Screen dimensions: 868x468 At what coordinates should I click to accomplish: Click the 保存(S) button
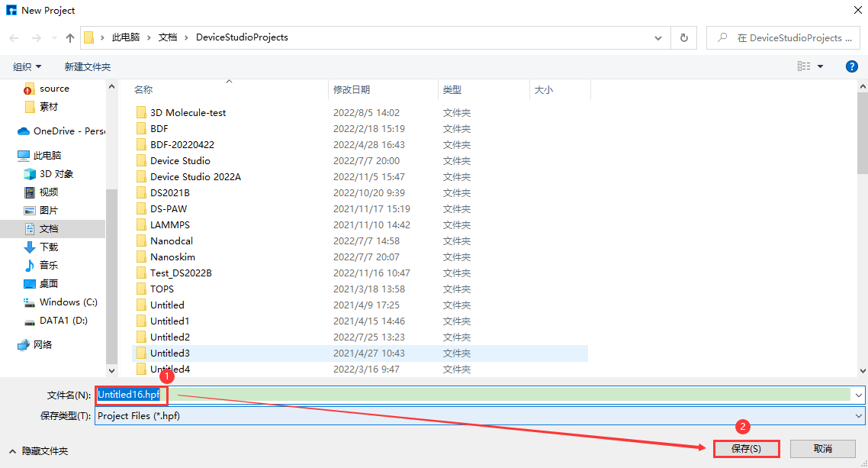click(x=746, y=449)
